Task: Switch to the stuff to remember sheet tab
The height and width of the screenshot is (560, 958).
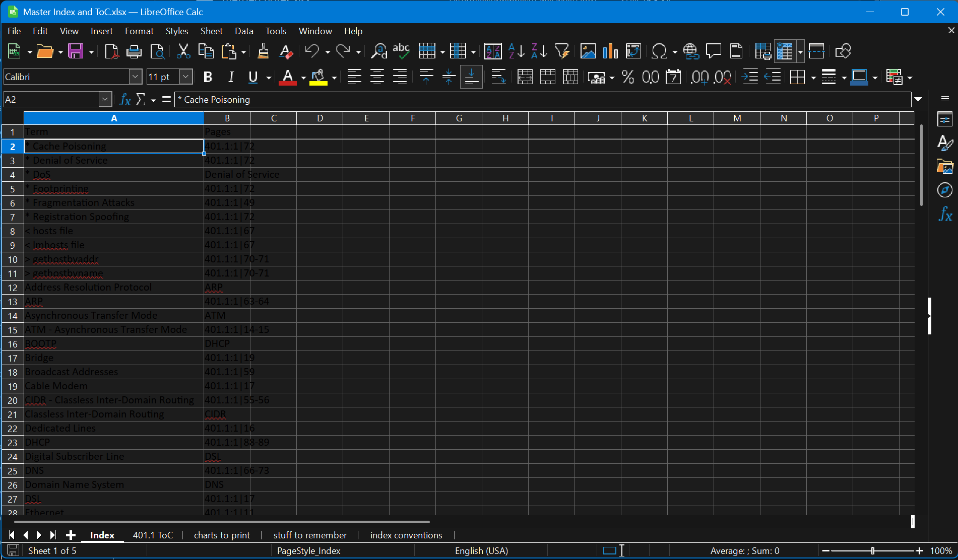Action: [310, 535]
